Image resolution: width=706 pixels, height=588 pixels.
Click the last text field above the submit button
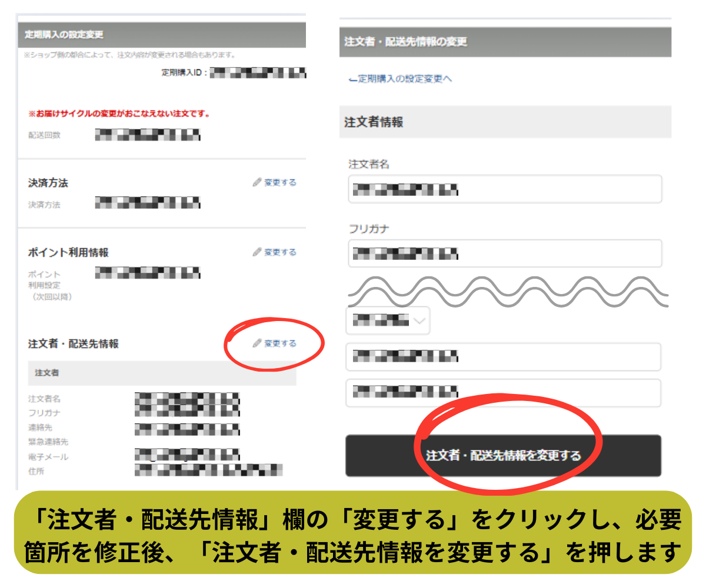[x=503, y=392]
